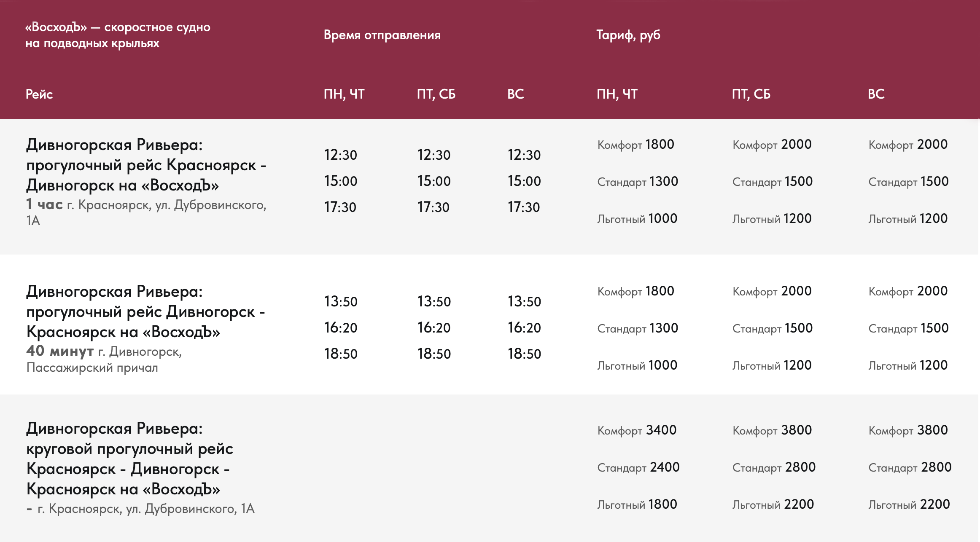The height and width of the screenshot is (542, 980).
Task: Select the 17:30 departure in ВС departure column
Action: point(524,207)
